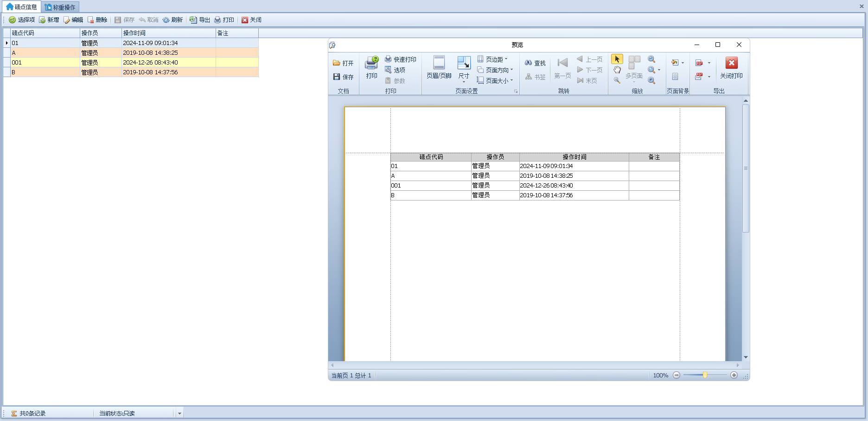Switch to the 磅点信息 tab
This screenshot has height=421, width=868.
point(21,7)
